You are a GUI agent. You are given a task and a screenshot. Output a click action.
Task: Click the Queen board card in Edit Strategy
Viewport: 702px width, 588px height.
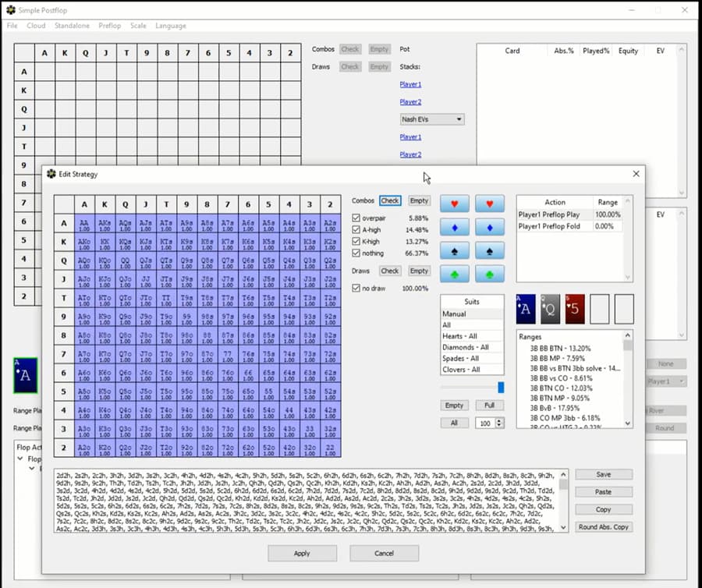point(550,309)
